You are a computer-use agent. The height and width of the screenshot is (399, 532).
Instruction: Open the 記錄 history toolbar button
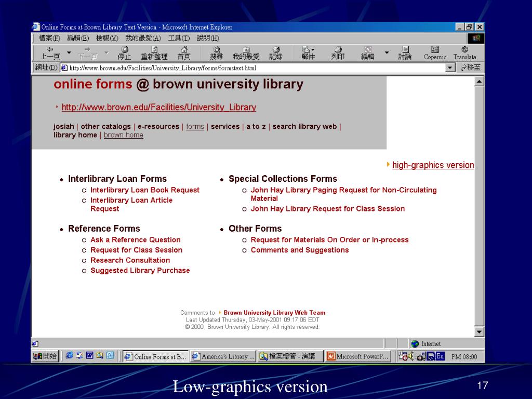(276, 54)
